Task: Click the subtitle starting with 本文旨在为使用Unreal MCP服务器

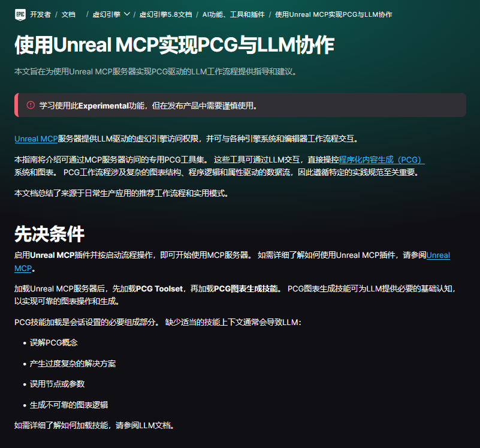Action: pyautogui.click(x=155, y=72)
